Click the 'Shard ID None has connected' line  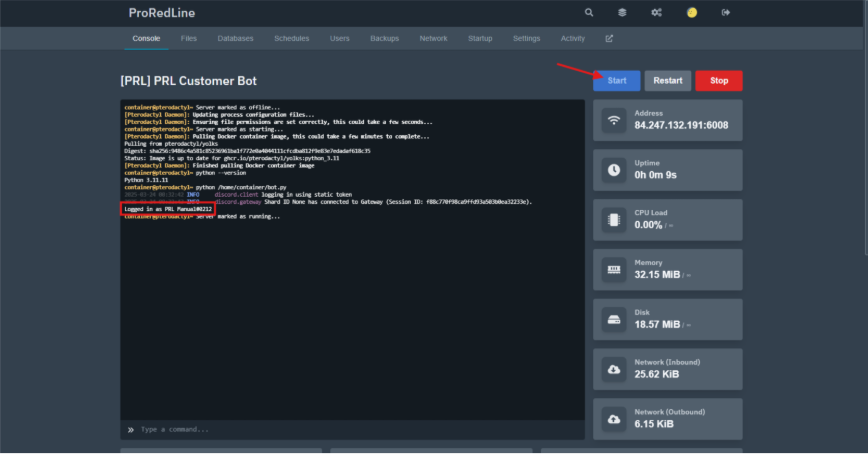tap(328, 202)
